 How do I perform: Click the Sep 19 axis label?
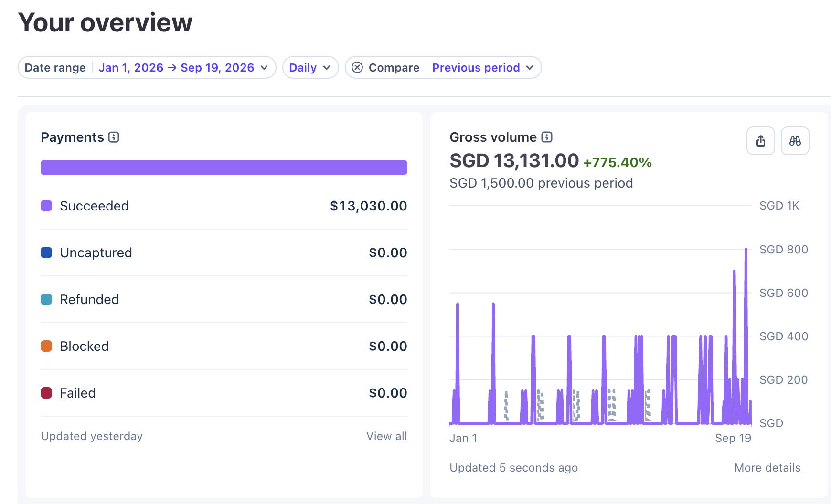(733, 438)
